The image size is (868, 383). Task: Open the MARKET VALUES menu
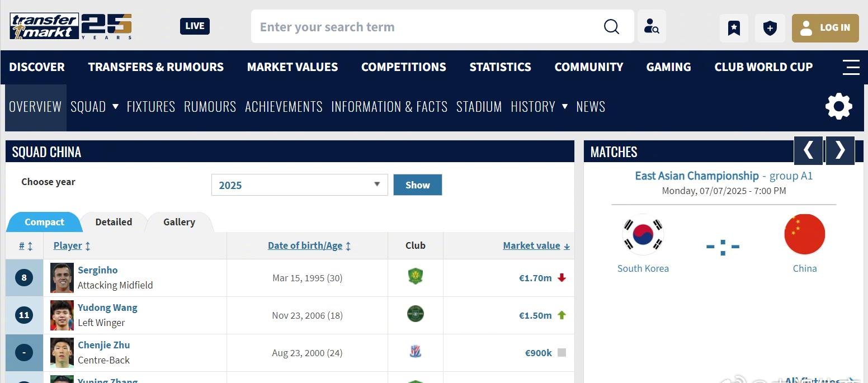click(293, 67)
